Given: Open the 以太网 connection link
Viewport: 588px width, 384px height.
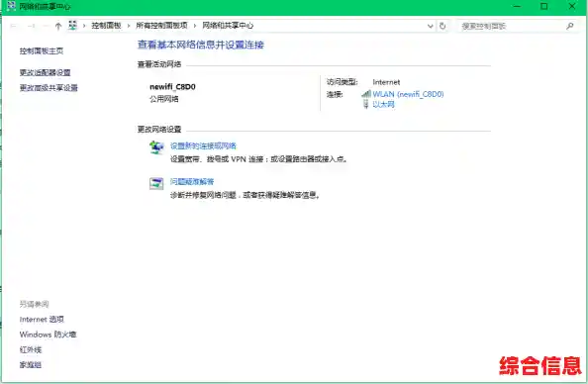Looking at the screenshot, I should (x=383, y=104).
